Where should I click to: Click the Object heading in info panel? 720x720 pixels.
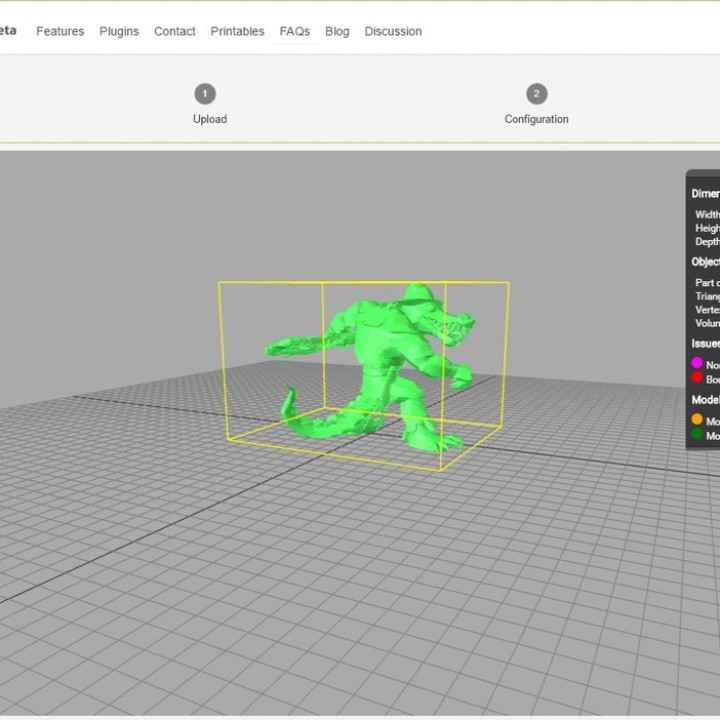pos(705,262)
